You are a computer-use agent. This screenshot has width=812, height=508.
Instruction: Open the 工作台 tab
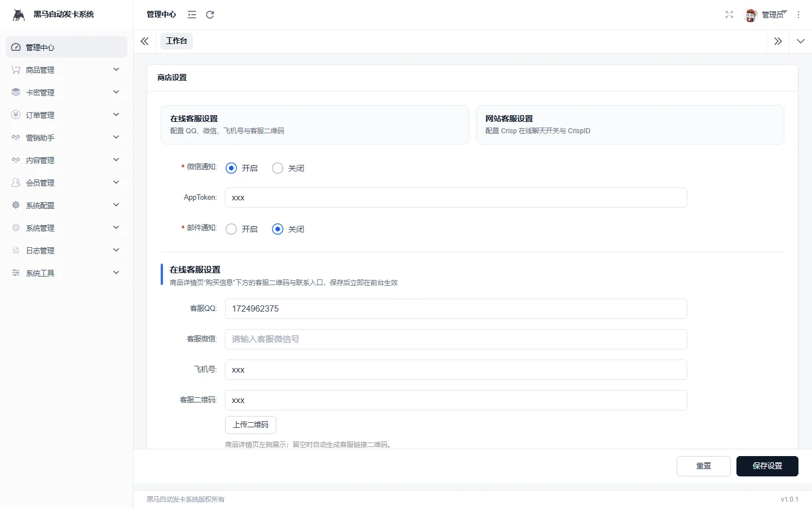coord(176,41)
